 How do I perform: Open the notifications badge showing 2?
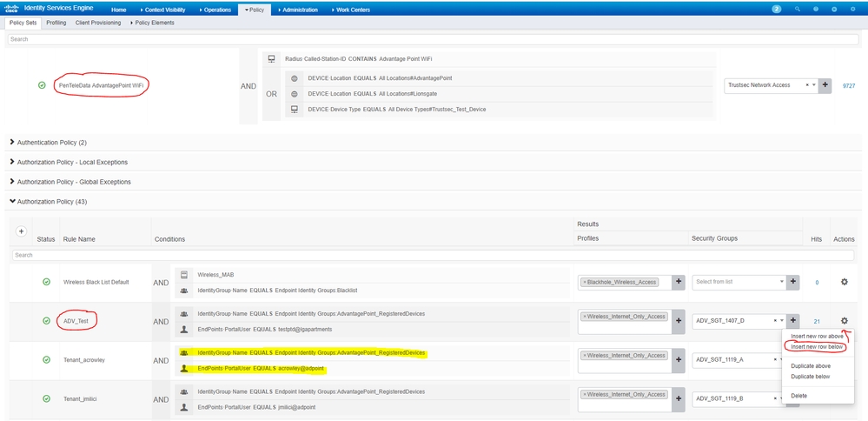tap(777, 10)
